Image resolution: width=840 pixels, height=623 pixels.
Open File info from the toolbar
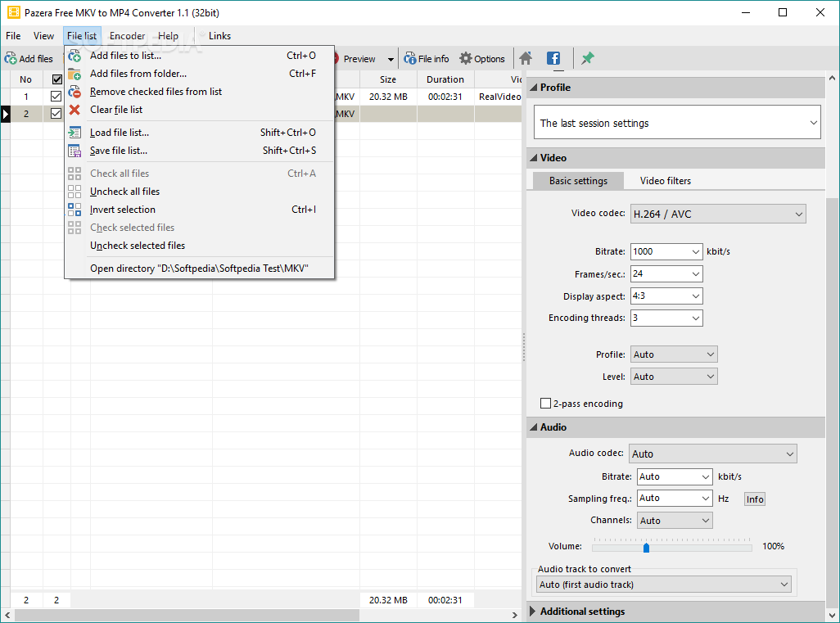[x=427, y=58]
